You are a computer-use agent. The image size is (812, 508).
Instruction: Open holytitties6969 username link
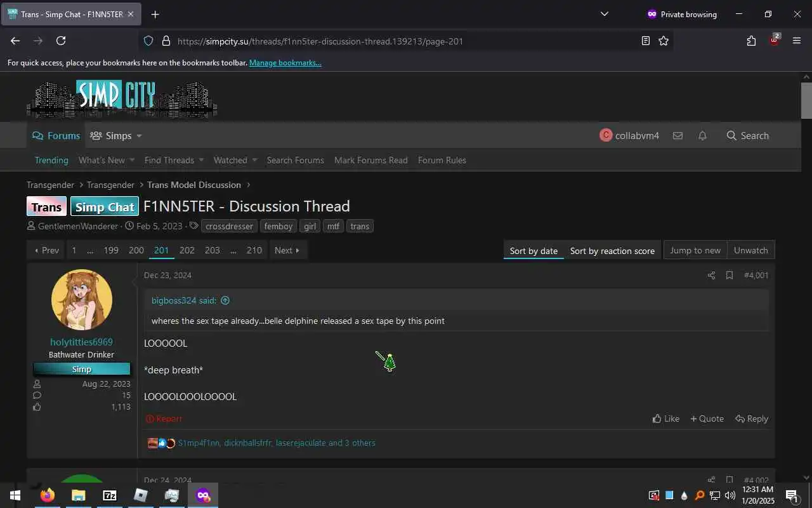click(81, 342)
